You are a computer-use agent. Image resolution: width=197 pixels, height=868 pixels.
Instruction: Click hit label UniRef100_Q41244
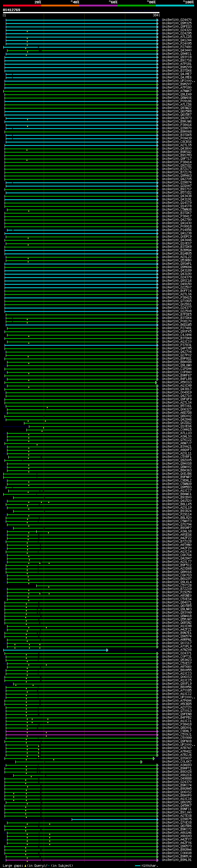click(177, 40)
